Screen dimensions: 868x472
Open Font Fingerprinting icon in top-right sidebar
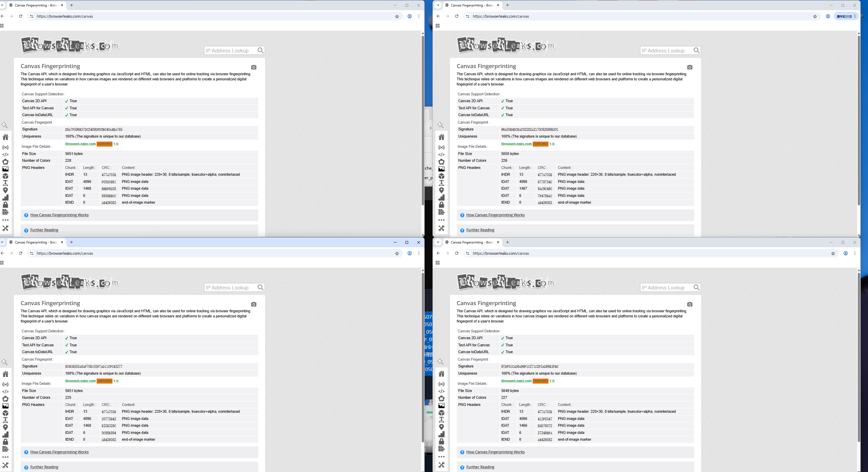[x=441, y=183]
